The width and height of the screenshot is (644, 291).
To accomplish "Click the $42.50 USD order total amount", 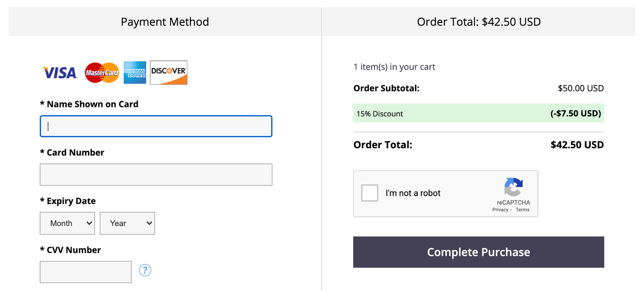I will (577, 145).
